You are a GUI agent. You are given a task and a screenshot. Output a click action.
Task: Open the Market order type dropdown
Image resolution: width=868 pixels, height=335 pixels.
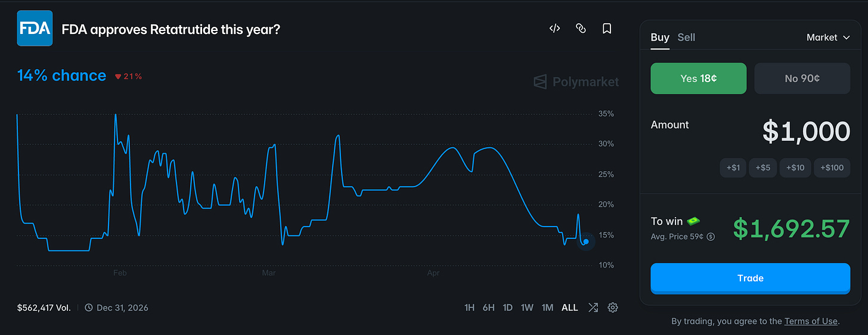tap(828, 38)
